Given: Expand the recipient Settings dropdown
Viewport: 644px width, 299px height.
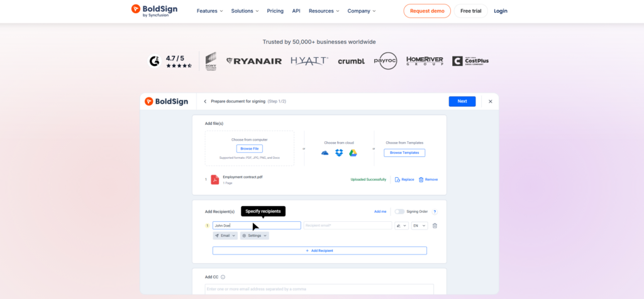Looking at the screenshot, I should tap(254, 236).
